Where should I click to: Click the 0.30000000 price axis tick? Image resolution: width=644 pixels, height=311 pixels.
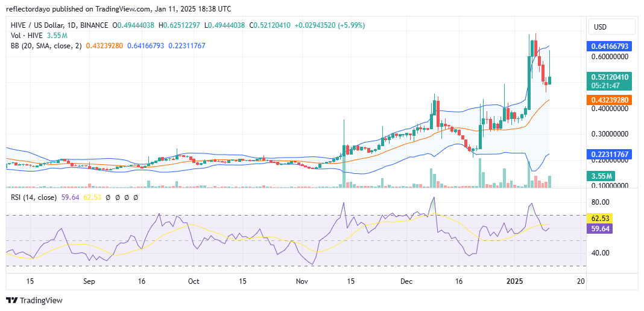click(x=609, y=134)
